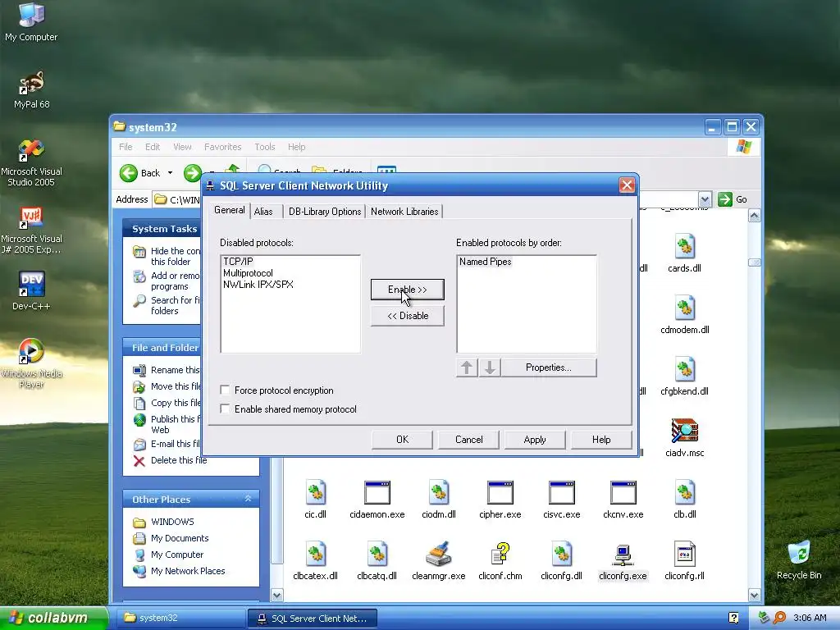The width and height of the screenshot is (840, 630).
Task: Open Microsoft Visual J# 2005 Express shortcut
Action: pyautogui.click(x=31, y=231)
